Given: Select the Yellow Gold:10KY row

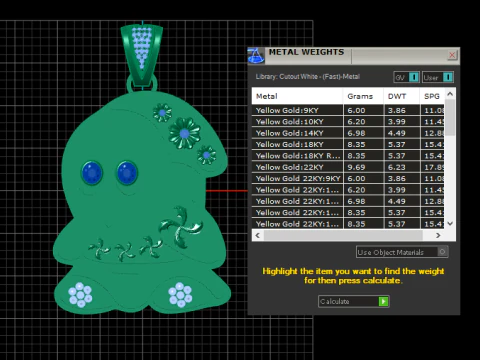Looking at the screenshot, I should [348, 122].
